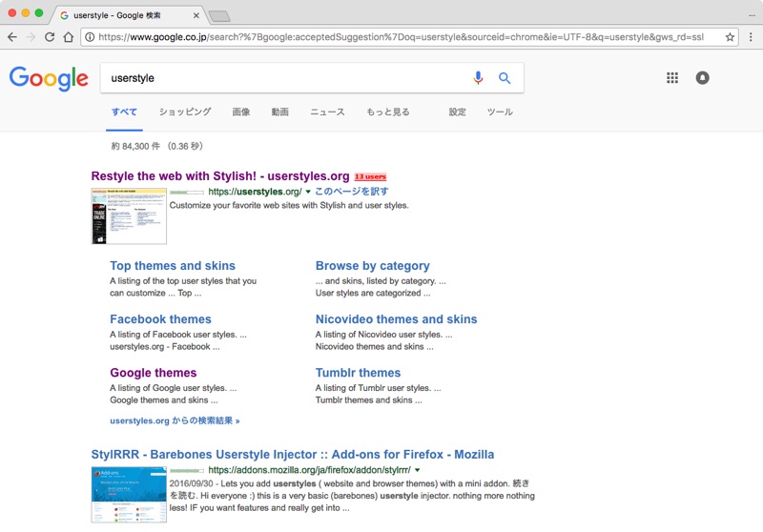Open the ツール search tools
Screen dimensions: 763x532
pyautogui.click(x=500, y=112)
